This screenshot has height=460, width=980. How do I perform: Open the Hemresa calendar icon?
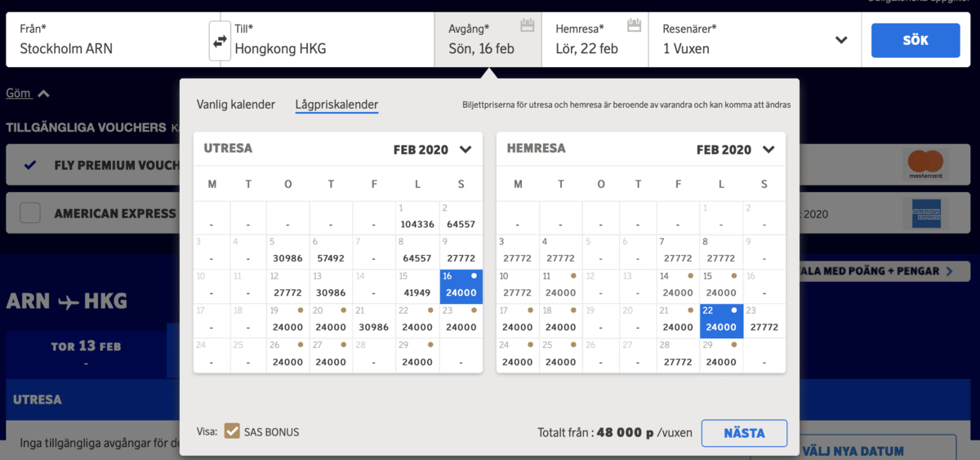click(x=635, y=25)
